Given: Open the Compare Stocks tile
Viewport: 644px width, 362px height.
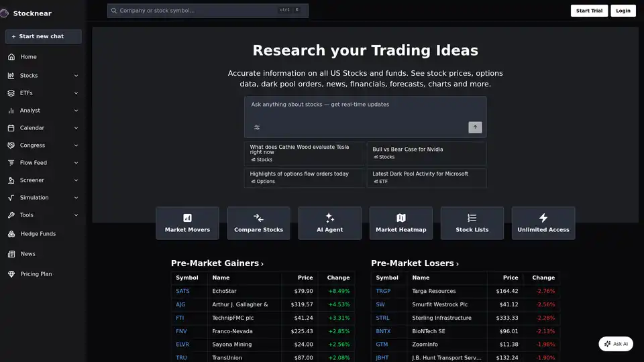Looking at the screenshot, I should coord(258,223).
